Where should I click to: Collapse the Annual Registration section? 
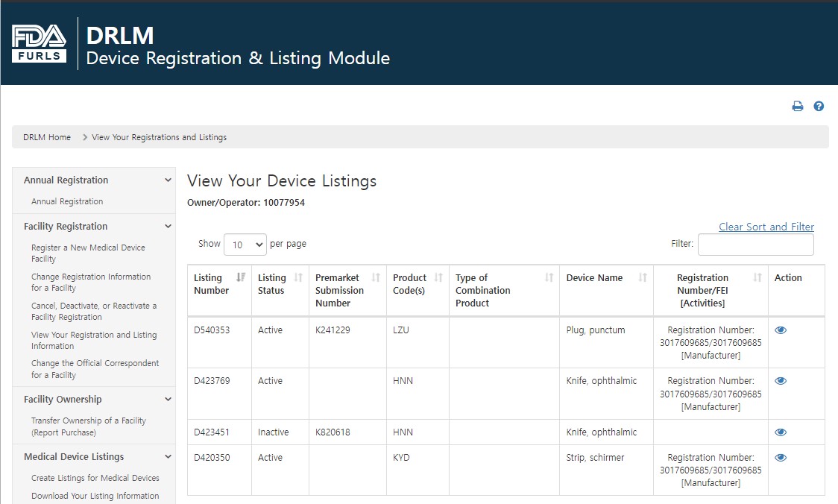168,180
